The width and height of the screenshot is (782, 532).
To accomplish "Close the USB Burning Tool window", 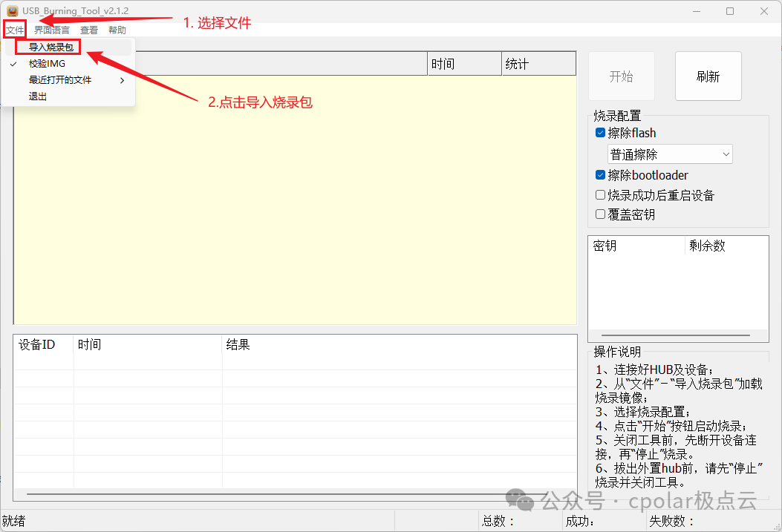I will click(x=764, y=11).
